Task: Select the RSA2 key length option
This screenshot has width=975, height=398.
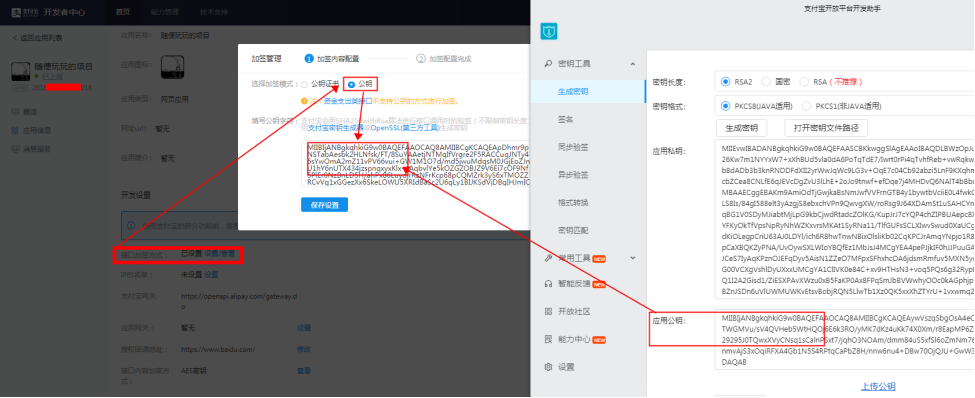Action: [x=725, y=81]
